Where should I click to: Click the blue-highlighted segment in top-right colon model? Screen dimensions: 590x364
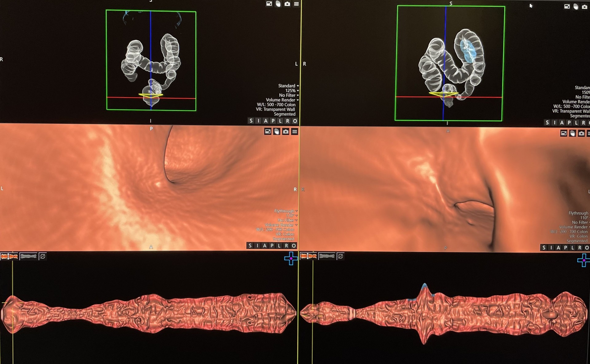click(x=468, y=51)
